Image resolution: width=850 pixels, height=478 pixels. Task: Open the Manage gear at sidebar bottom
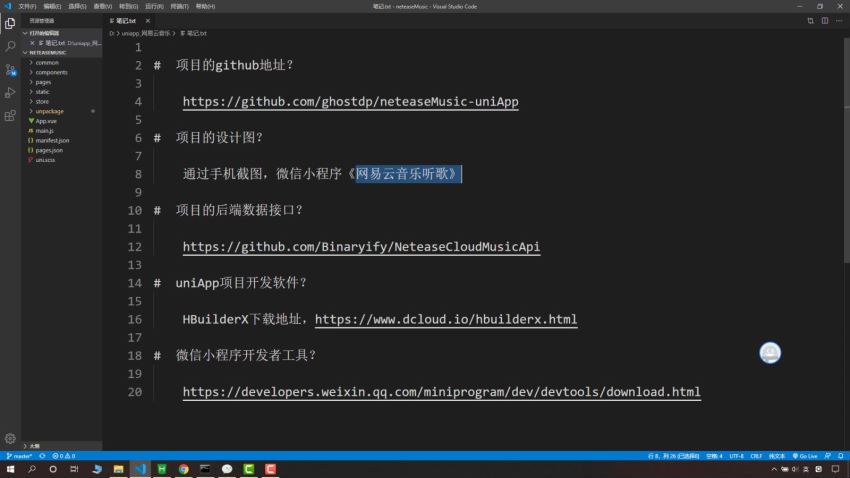tap(10, 438)
